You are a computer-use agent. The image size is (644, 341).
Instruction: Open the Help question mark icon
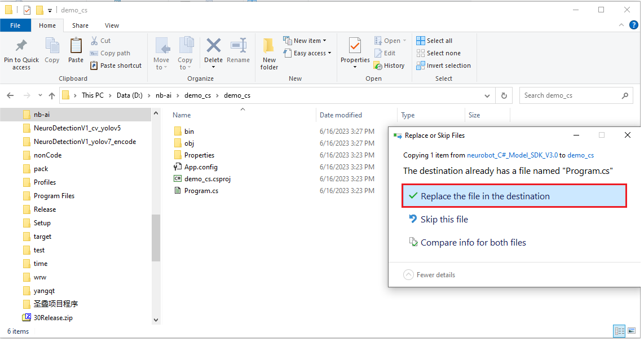point(634,25)
